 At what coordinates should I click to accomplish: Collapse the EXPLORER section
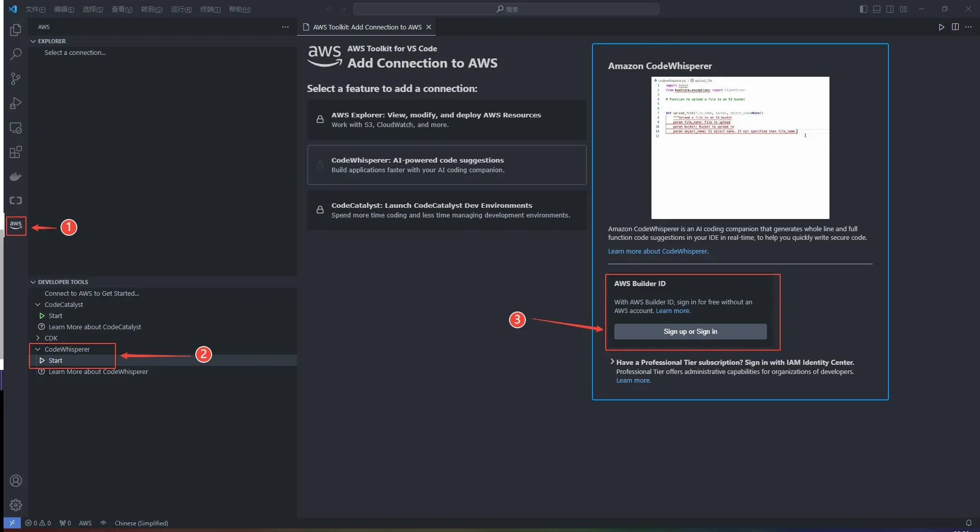coord(33,41)
